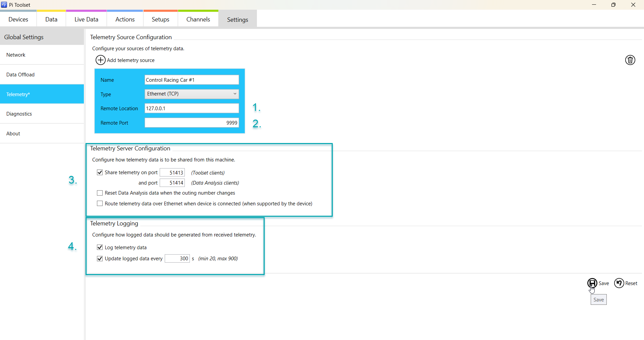Click the Reset text label
Image resolution: width=644 pixels, height=340 pixels.
pyautogui.click(x=631, y=283)
